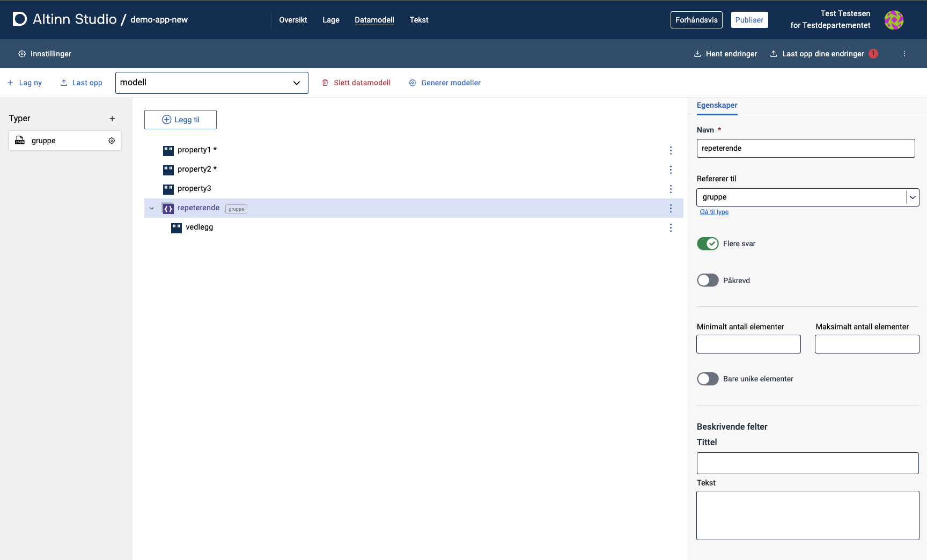Select the repeterende row label
The width and height of the screenshot is (927, 560).
click(x=198, y=208)
